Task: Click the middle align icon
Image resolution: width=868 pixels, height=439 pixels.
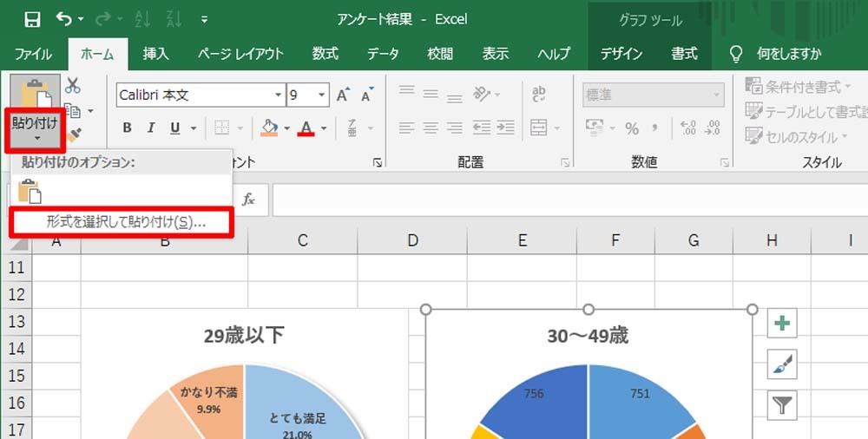Action: [x=431, y=94]
